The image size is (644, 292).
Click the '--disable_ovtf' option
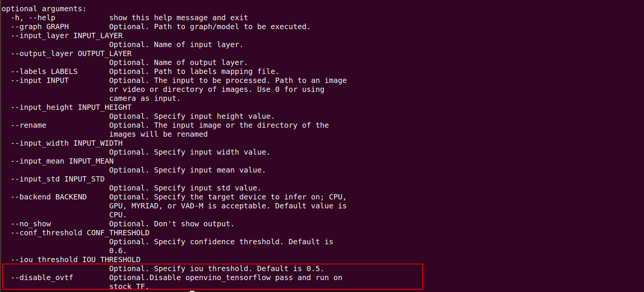click(42, 277)
